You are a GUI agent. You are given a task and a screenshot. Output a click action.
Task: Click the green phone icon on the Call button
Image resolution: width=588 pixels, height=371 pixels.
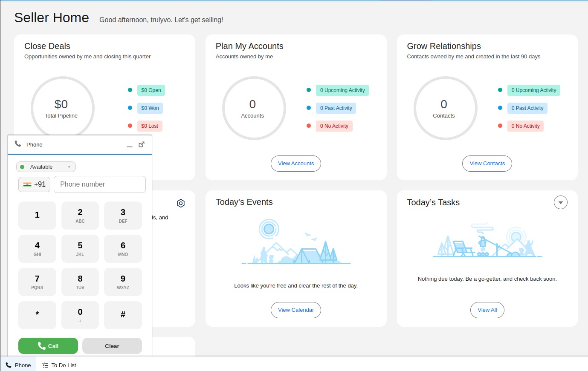click(41, 346)
